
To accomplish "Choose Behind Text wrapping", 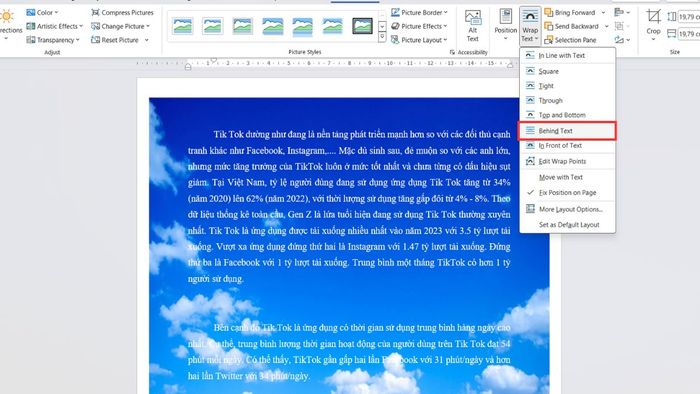I will click(x=567, y=131).
